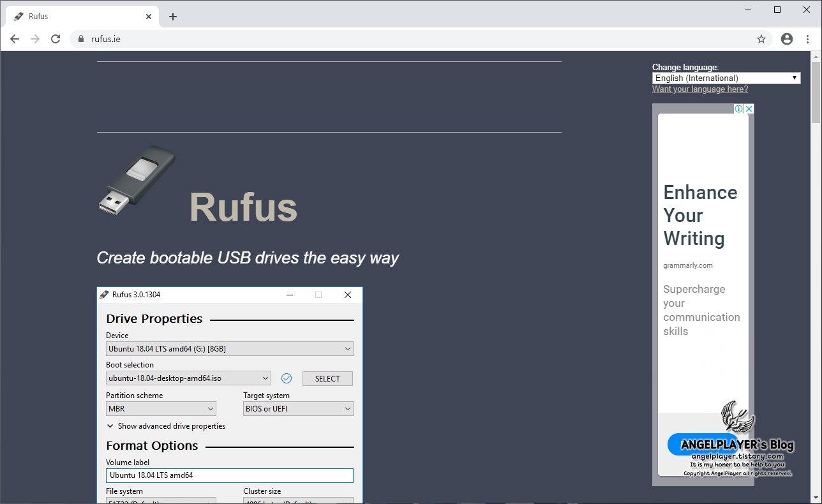Reload the rufus.ie page

[56, 39]
